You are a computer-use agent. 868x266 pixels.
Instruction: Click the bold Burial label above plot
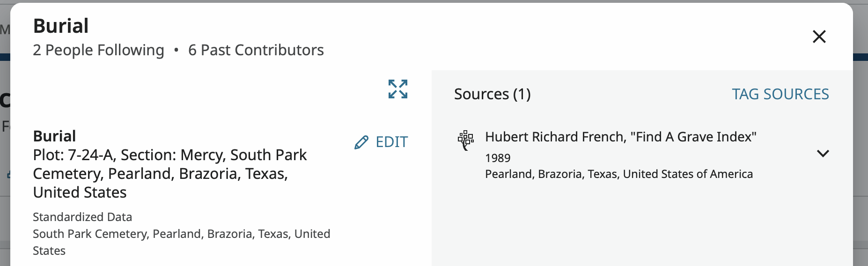point(54,136)
